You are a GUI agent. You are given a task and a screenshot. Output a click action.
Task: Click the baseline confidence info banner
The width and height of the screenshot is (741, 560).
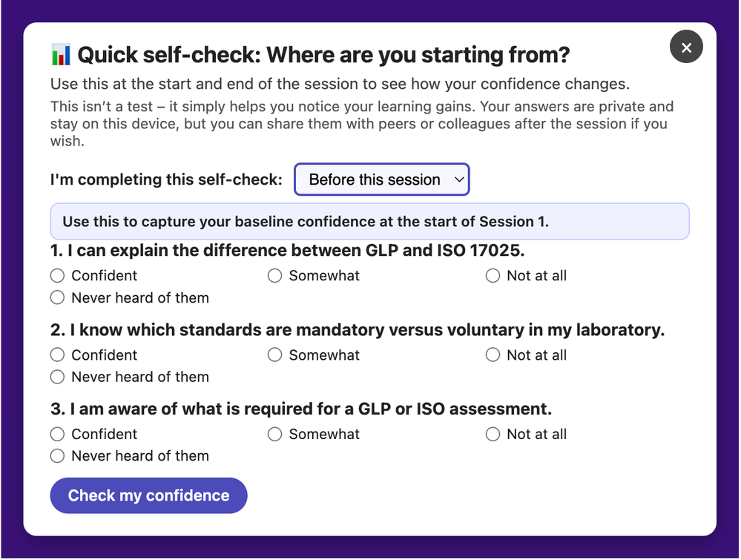point(369,221)
